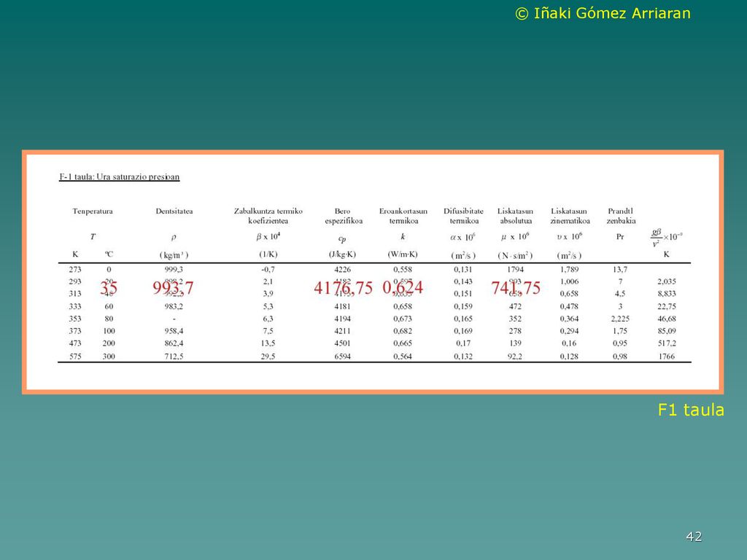The image size is (747, 560).
Task: Click the expansion coefficient cell -0,7
Action: [x=268, y=270]
